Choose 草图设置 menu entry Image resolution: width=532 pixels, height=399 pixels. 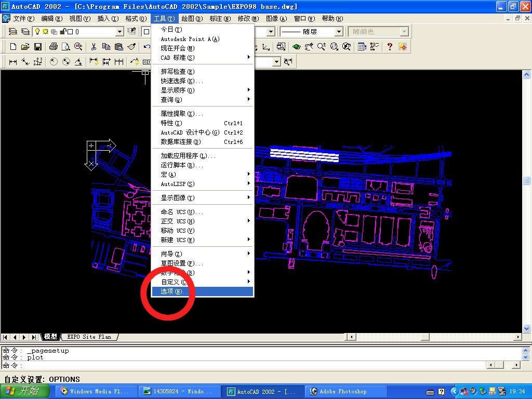coord(203,263)
